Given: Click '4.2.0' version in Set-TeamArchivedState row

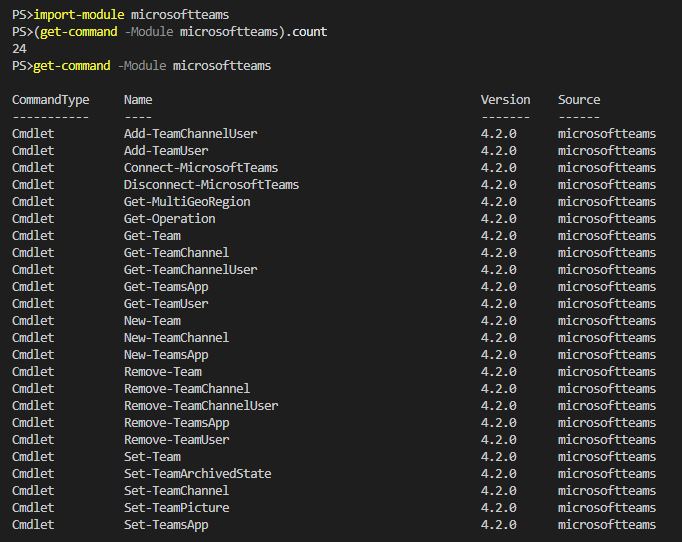Looking at the screenshot, I should coord(498,474).
